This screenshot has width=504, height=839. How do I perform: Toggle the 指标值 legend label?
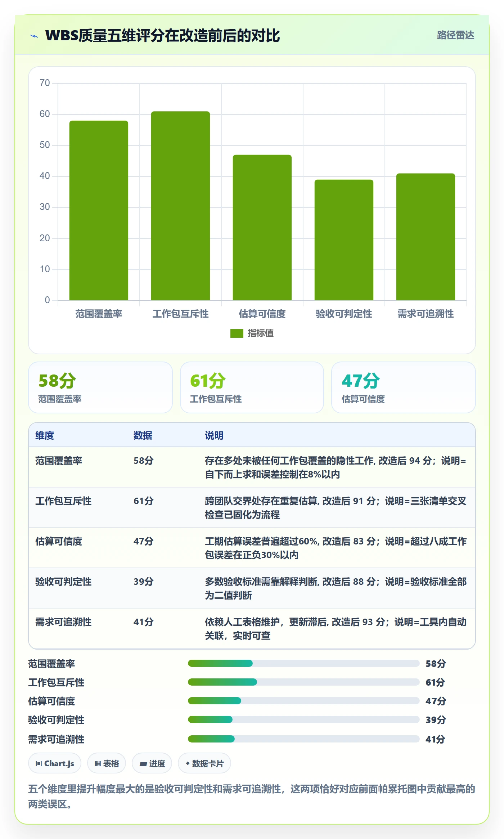coord(261,333)
